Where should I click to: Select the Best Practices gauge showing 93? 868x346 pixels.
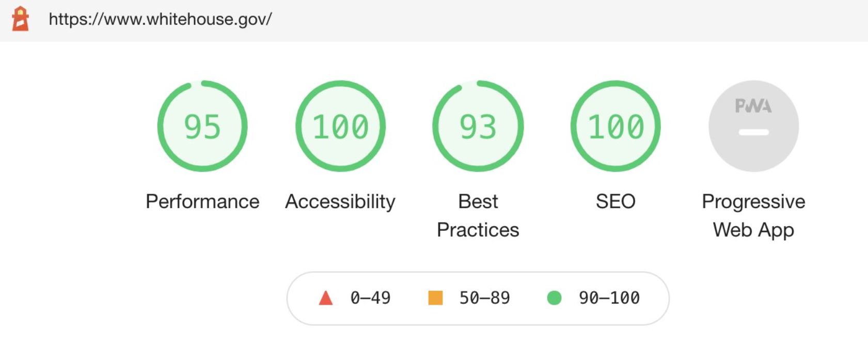[x=478, y=126]
